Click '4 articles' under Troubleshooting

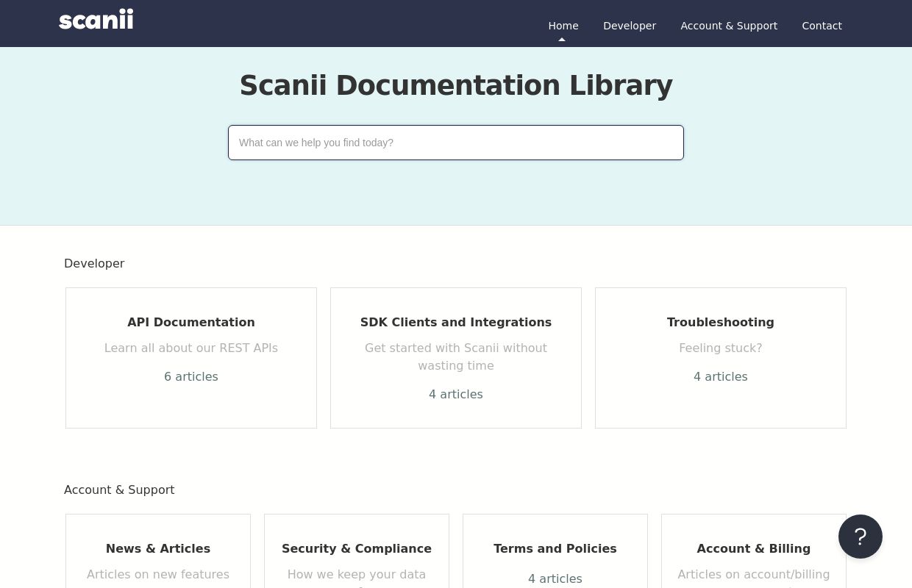coord(721,376)
